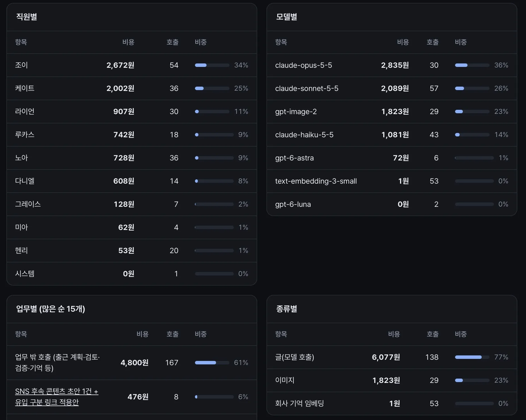Click the 라이언 employee row
This screenshot has height=420, width=526.
tap(132, 112)
